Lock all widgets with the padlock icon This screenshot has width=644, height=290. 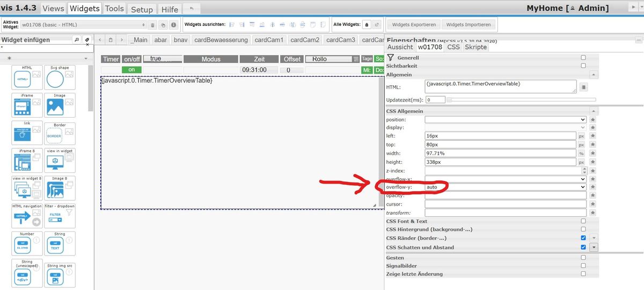click(367, 25)
